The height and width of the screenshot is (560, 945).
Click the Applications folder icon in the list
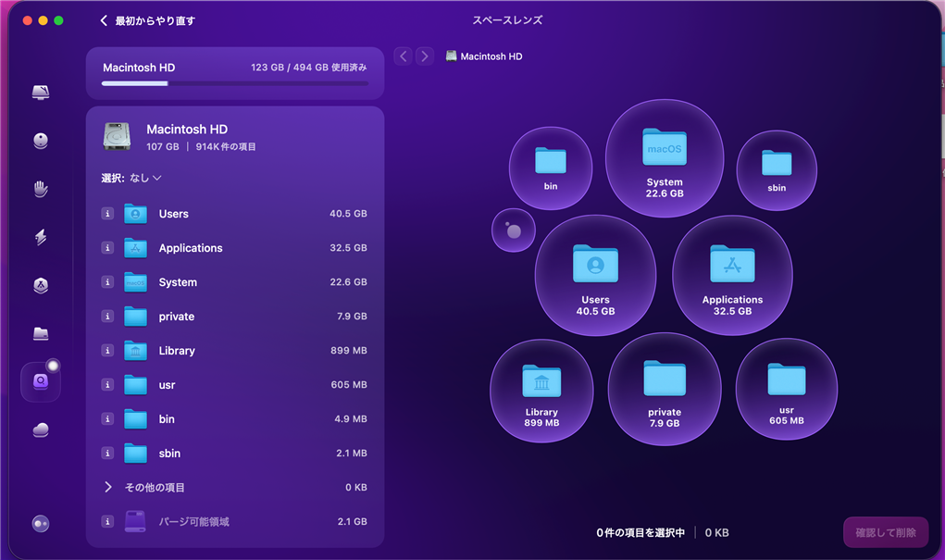point(136,248)
